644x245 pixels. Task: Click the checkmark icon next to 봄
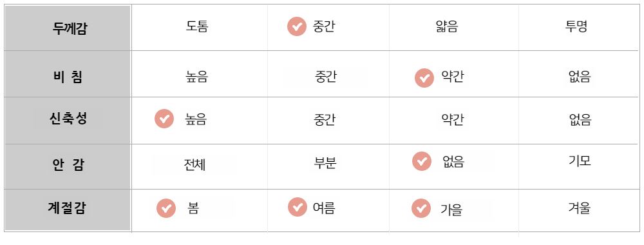click(166, 208)
